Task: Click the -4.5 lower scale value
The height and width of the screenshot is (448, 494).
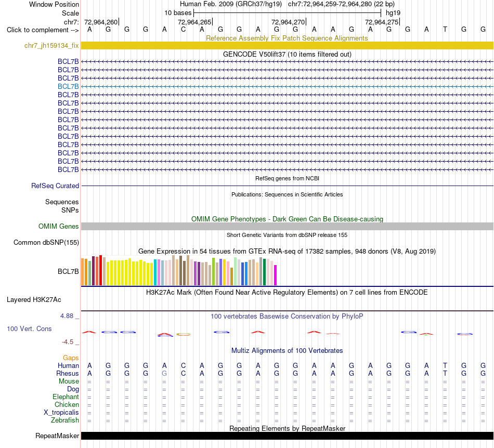Action: tap(68, 341)
